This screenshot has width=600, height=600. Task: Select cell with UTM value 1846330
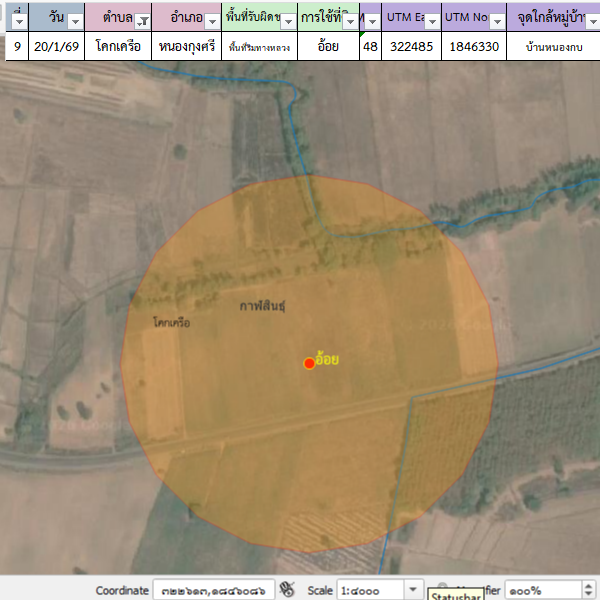(473, 46)
